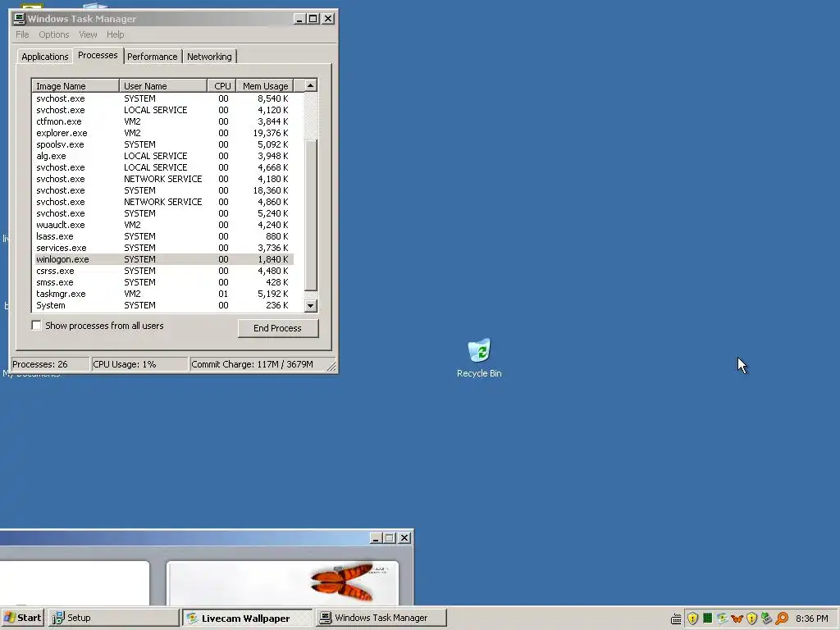Select the smss.exe process row
Viewport: 840px width, 630px height.
coord(162,282)
